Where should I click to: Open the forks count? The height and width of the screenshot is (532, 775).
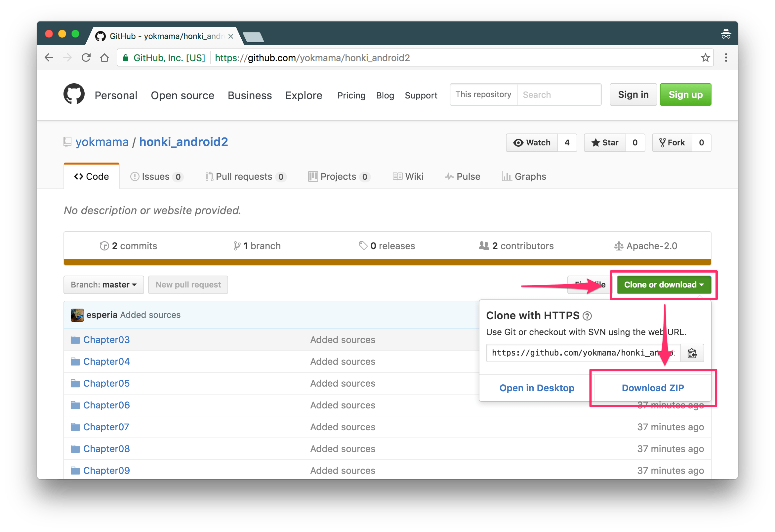click(x=701, y=143)
